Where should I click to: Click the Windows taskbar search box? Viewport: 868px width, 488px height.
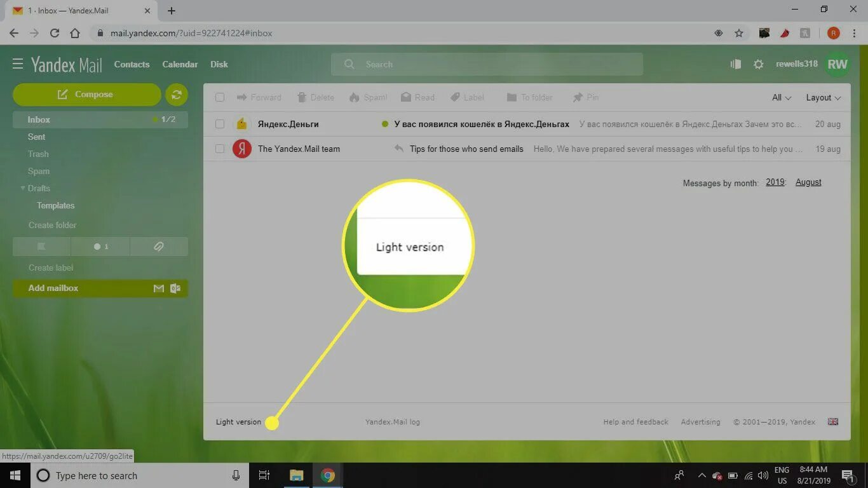click(x=139, y=475)
